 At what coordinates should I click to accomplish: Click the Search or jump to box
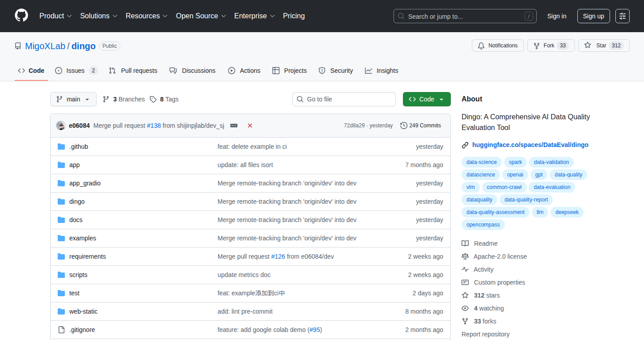click(x=465, y=16)
